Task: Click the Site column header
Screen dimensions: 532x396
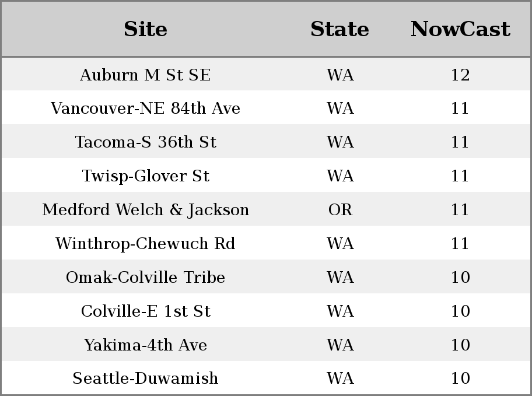Action: (145, 29)
